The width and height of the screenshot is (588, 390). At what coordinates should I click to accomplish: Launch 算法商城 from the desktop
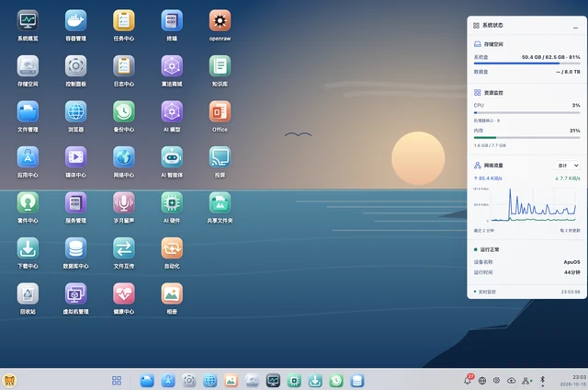[x=172, y=66]
